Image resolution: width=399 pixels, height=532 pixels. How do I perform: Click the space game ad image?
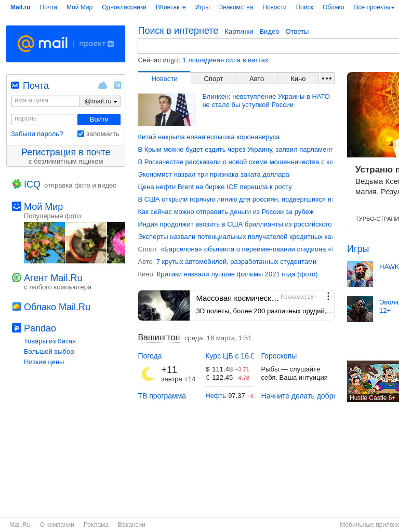click(x=164, y=305)
